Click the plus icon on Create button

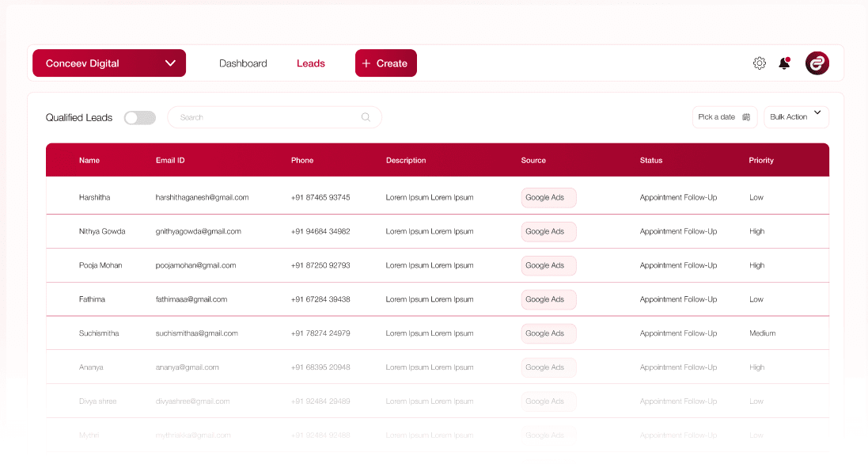tap(366, 63)
